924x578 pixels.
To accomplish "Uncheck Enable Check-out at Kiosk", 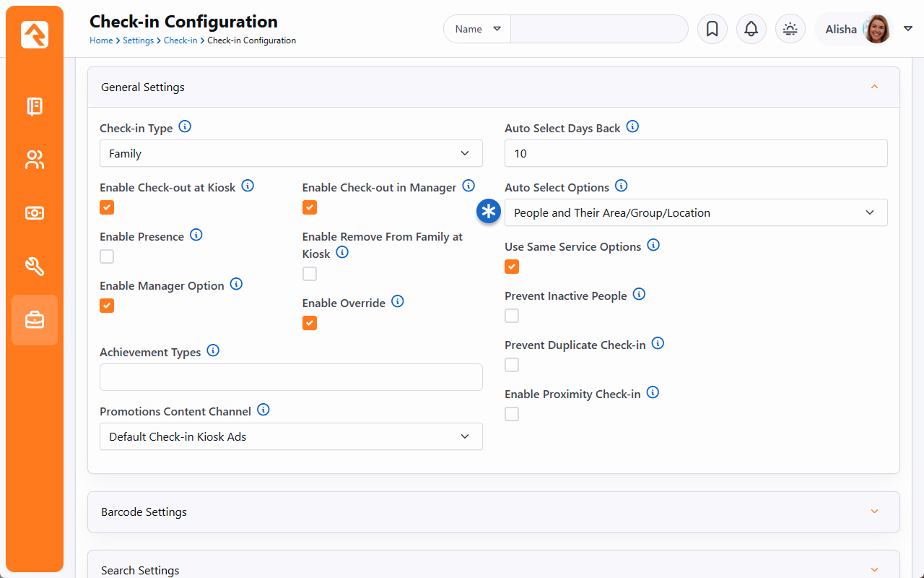I will point(107,207).
